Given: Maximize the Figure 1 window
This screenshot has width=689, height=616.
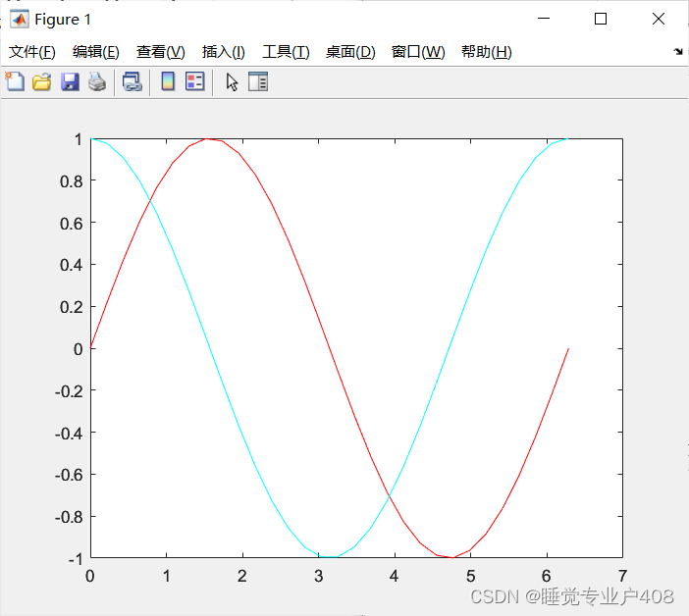Looking at the screenshot, I should coord(601,19).
